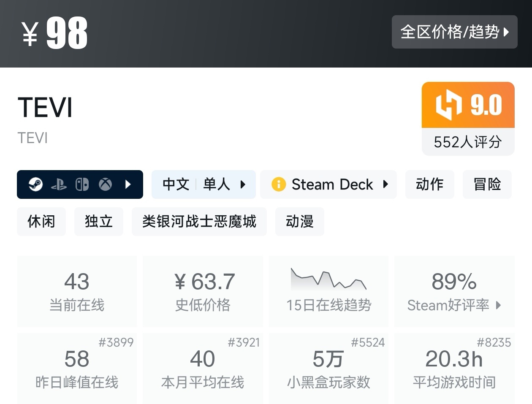Open Steam好评率 details arrow
The height and width of the screenshot is (404, 532).
click(499, 305)
